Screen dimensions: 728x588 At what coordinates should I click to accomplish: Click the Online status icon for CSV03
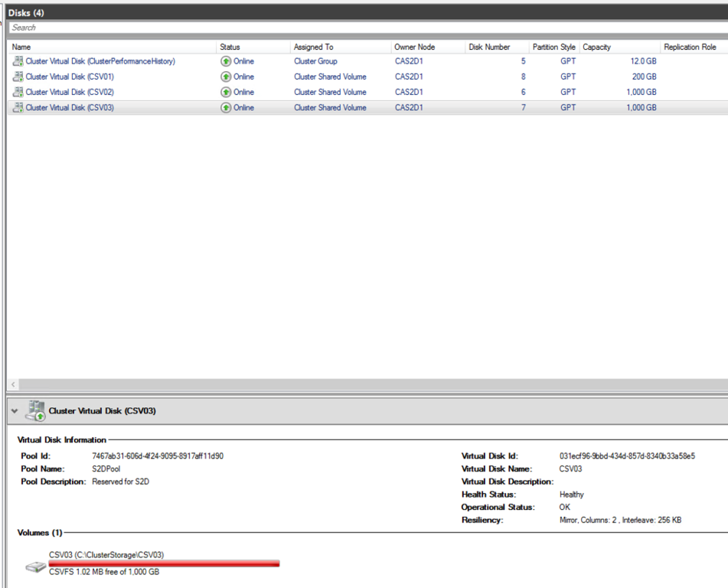(224, 107)
